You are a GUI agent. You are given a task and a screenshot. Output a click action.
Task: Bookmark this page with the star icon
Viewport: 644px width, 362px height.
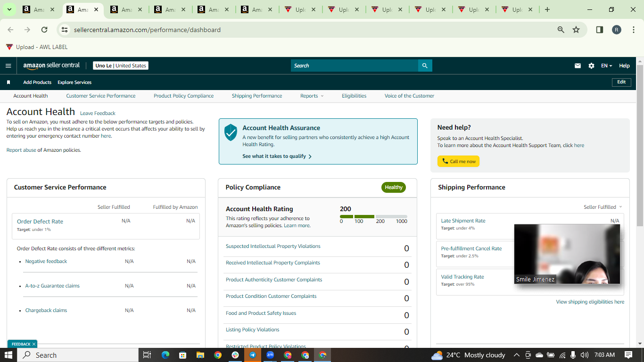[x=576, y=30]
